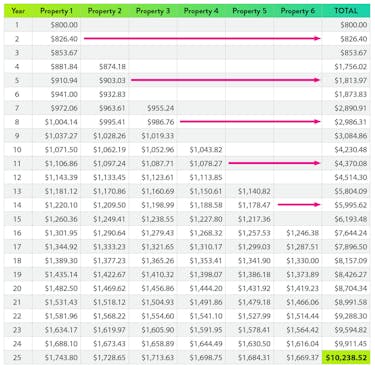Click the $1,004.14 value in Property 1
This screenshot has width=375, height=369.
tap(61, 122)
